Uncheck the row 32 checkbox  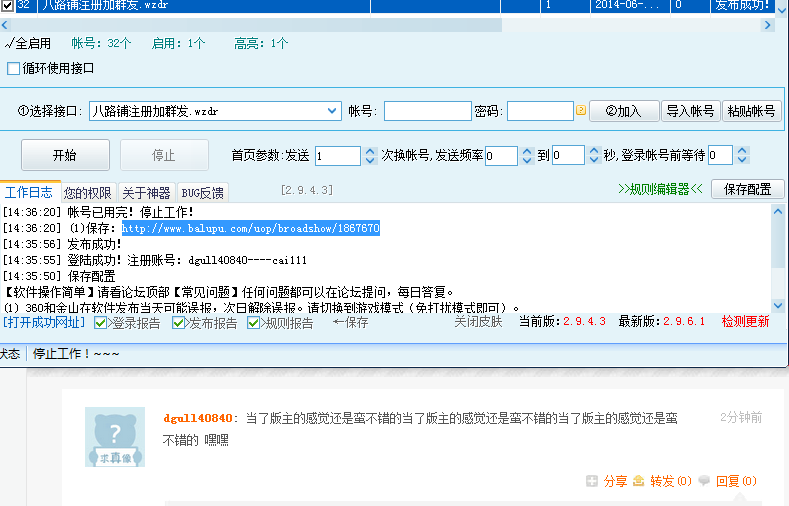(x=7, y=5)
